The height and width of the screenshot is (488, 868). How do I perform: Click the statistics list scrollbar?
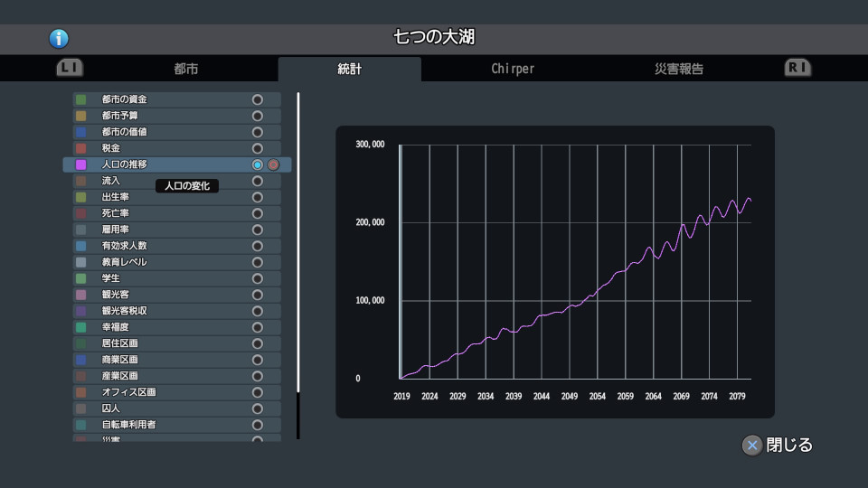[298, 242]
